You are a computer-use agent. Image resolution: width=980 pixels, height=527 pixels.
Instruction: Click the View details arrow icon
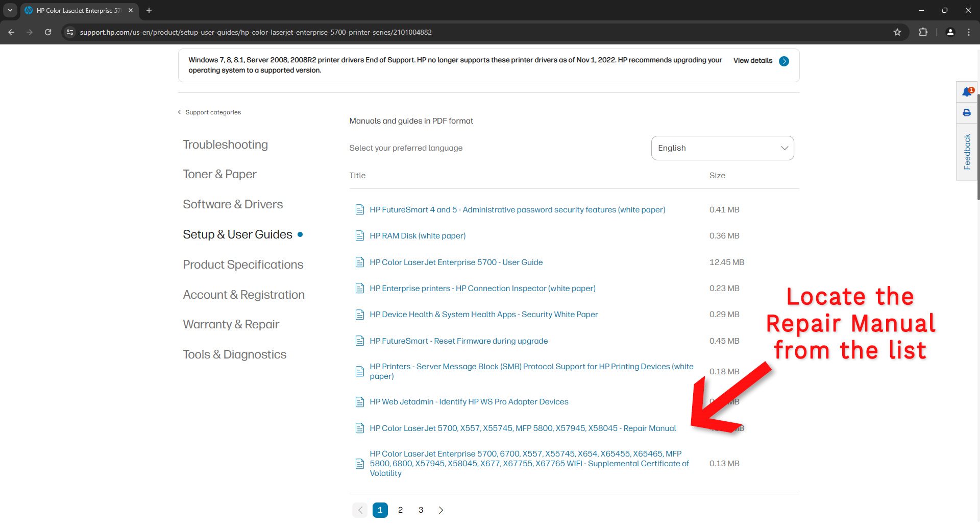pyautogui.click(x=784, y=61)
